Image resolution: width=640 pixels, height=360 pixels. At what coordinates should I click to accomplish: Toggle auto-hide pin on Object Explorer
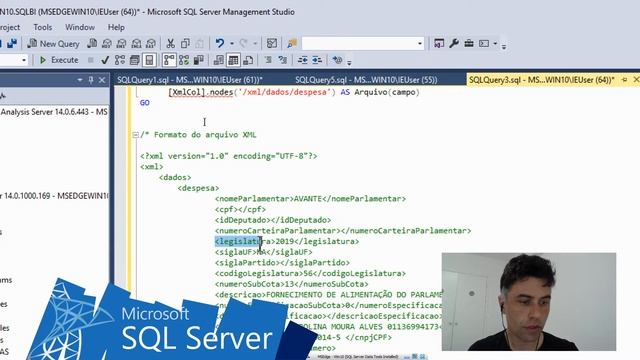click(91, 80)
